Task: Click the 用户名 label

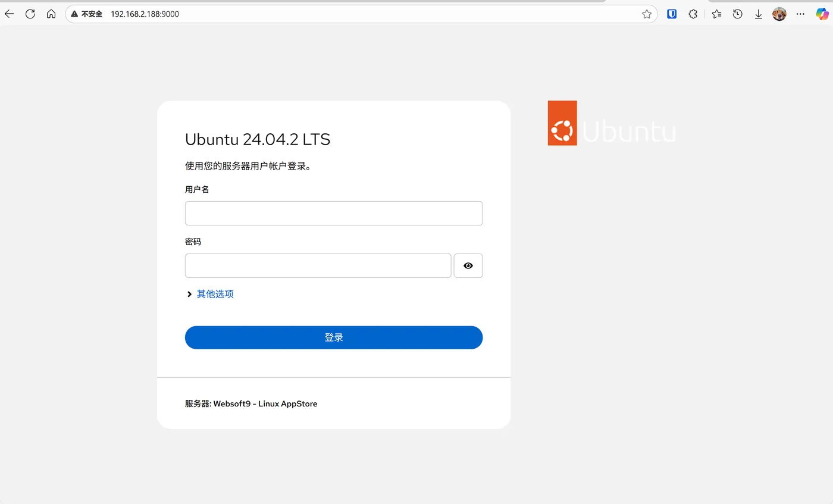Action: [x=197, y=189]
